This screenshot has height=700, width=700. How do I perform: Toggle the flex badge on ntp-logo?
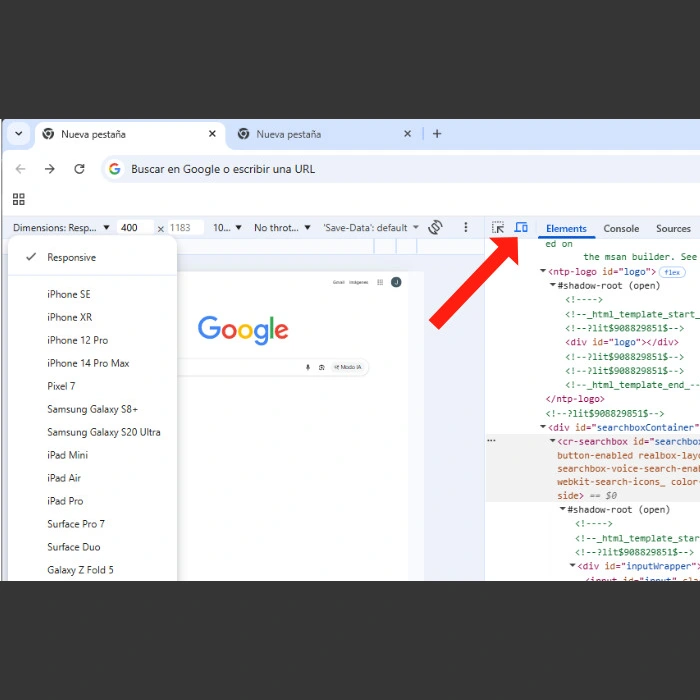[x=672, y=272]
